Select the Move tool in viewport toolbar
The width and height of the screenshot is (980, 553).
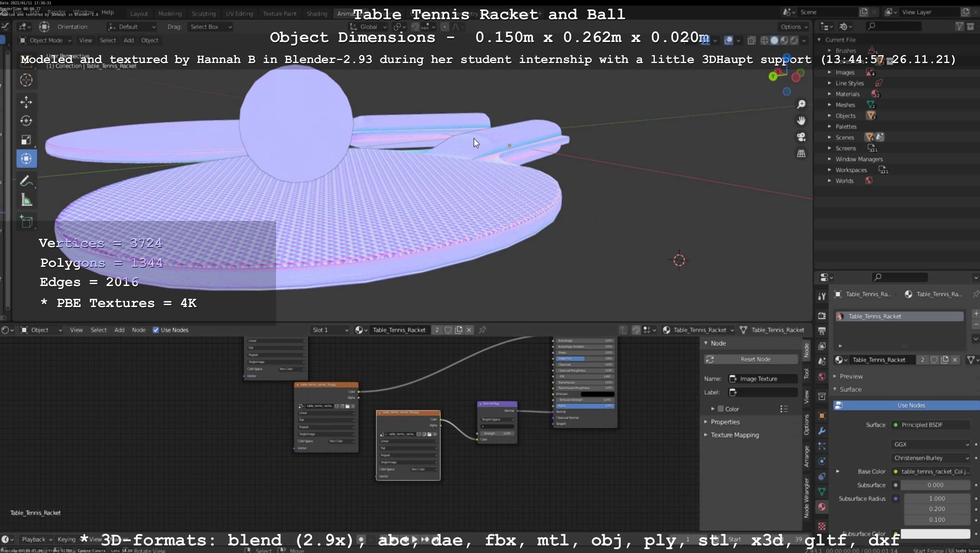click(26, 101)
